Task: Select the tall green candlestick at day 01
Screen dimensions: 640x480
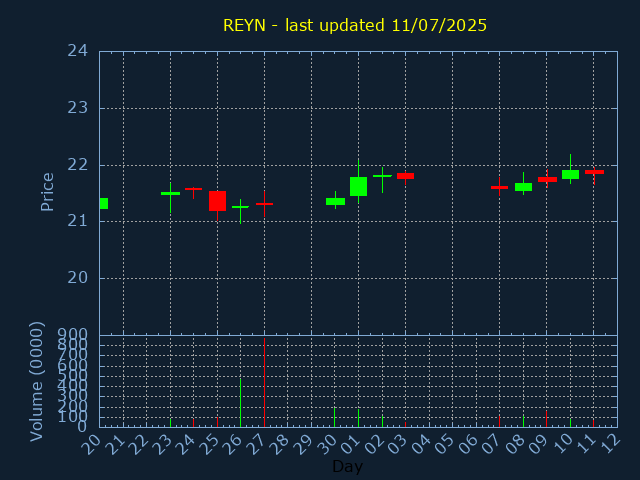Action: pos(358,187)
